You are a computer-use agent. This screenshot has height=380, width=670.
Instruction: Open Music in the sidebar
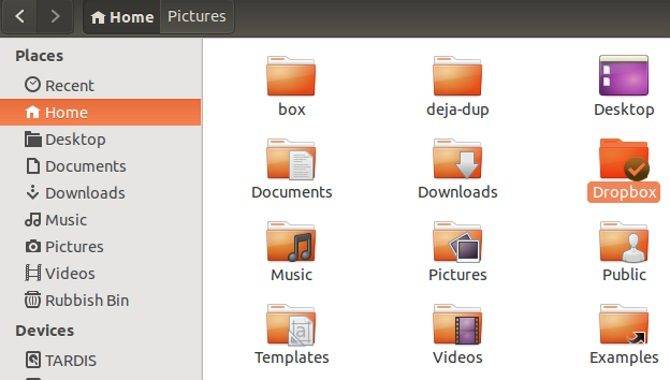pos(100,220)
